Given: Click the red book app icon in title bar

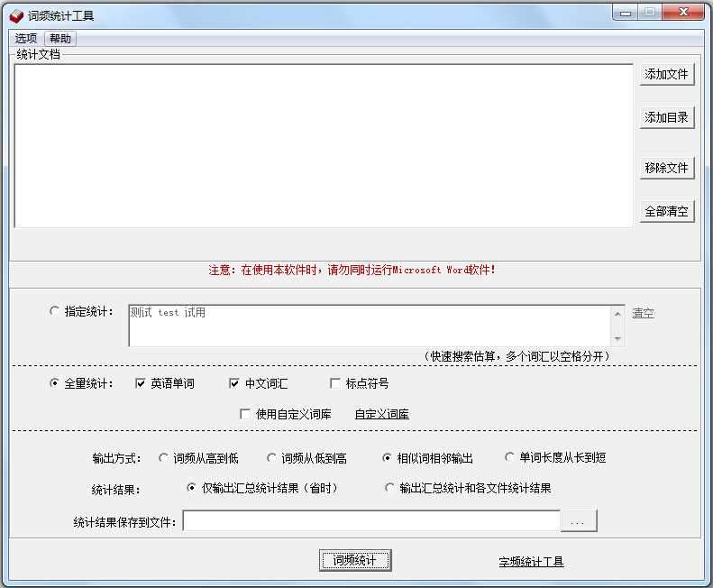Looking at the screenshot, I should [x=16, y=16].
